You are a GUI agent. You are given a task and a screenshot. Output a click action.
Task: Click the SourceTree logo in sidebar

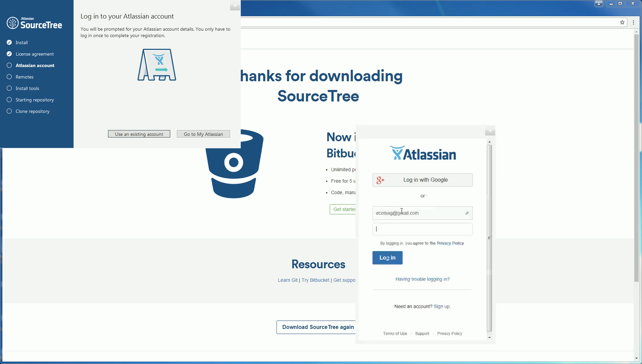pyautogui.click(x=34, y=23)
